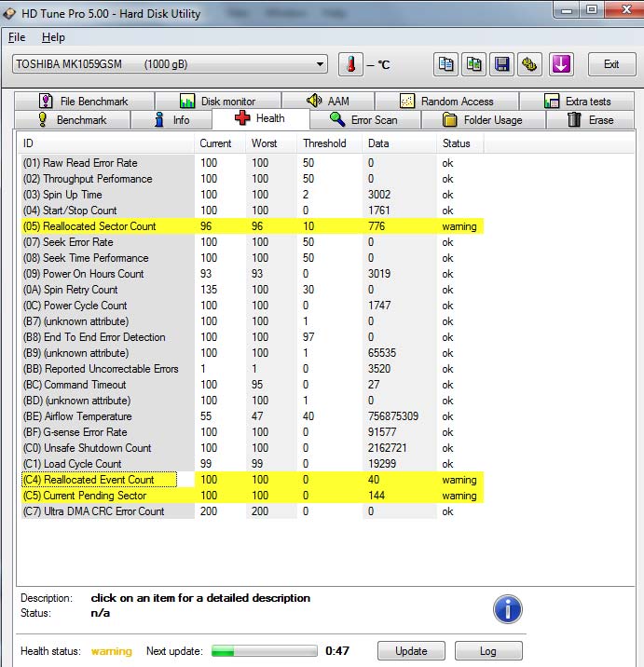Click the blue information icon
Screen dimensions: 644x667
(x=507, y=609)
